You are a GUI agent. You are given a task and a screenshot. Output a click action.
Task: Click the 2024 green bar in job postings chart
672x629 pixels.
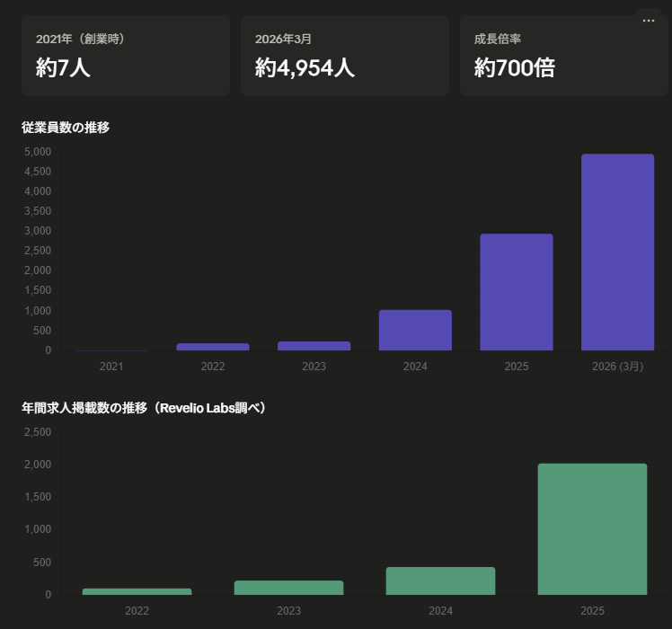click(440, 581)
